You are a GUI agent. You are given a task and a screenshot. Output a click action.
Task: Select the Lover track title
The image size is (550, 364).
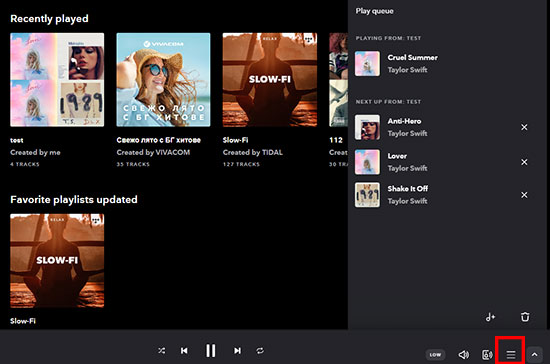point(397,156)
